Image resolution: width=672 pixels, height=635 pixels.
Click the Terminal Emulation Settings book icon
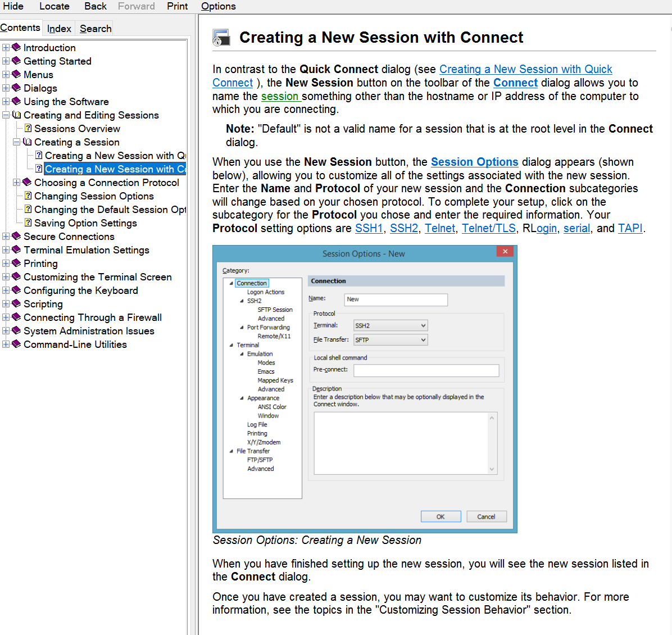pos(16,250)
